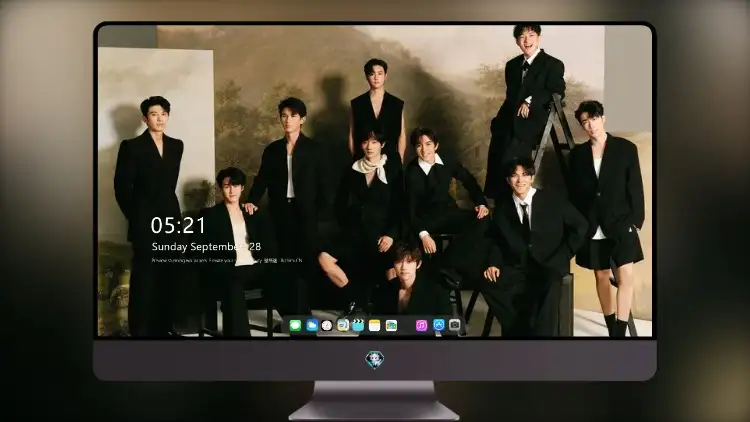Open the gray Camera app in dock
Viewport: 750px width, 422px height.
(454, 325)
